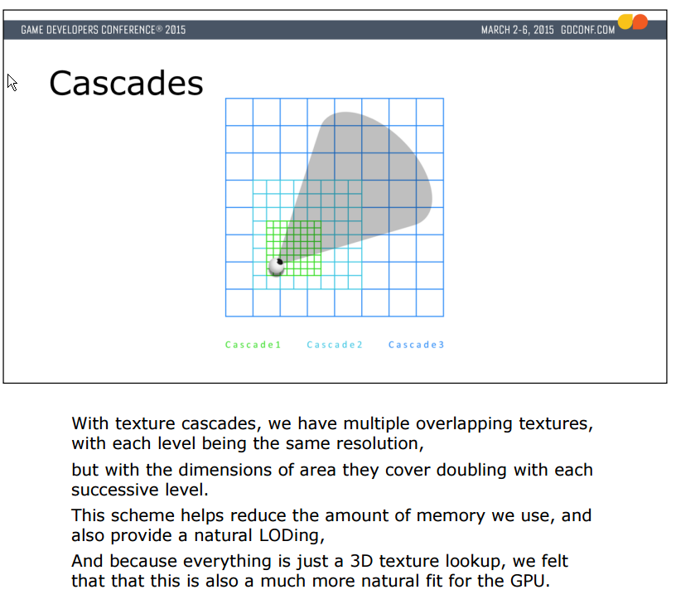
Task: Click the line 'but with the dimensions of area'
Action: [331, 470]
